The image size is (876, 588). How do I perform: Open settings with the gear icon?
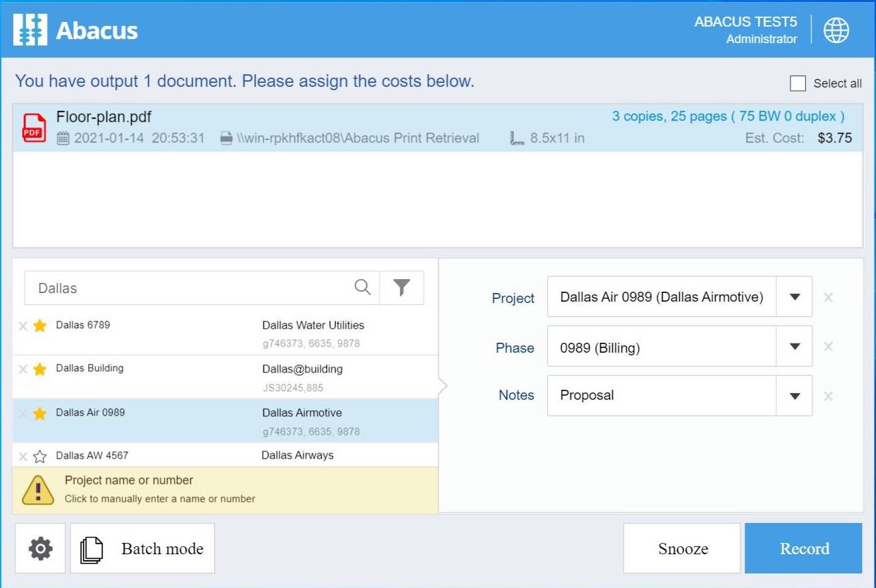tap(40, 548)
